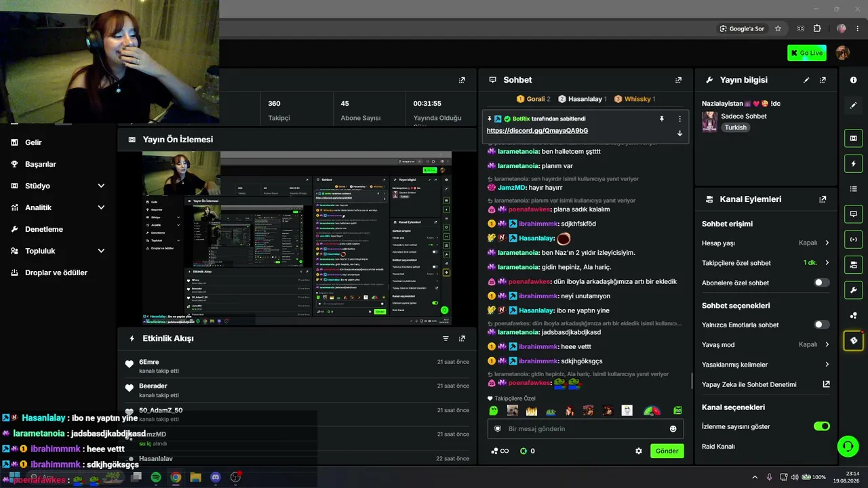Pop out the Kanal Eylemleri panel
Screen dimensions: 868x488
click(x=823, y=199)
